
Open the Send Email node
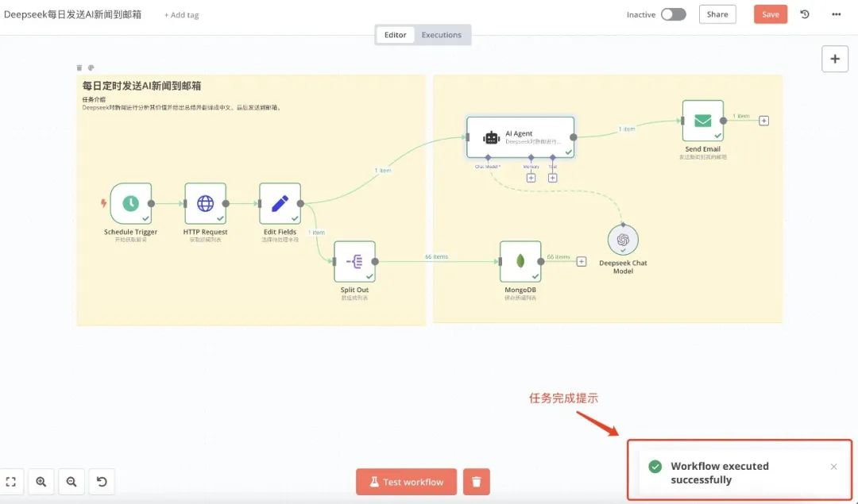[702, 121]
